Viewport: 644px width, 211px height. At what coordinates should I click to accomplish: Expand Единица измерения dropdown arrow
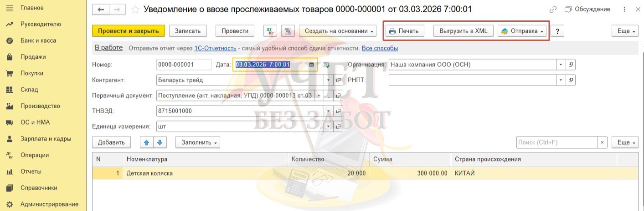click(x=328, y=126)
